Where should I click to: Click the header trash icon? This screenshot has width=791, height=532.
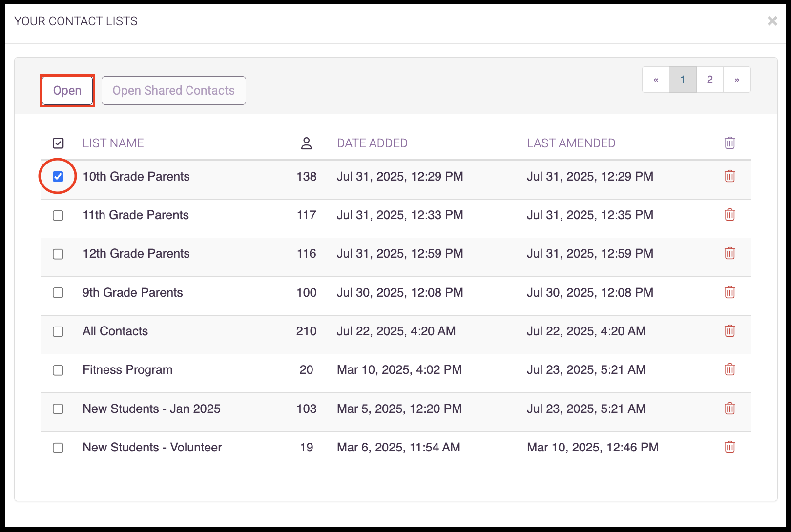click(729, 143)
